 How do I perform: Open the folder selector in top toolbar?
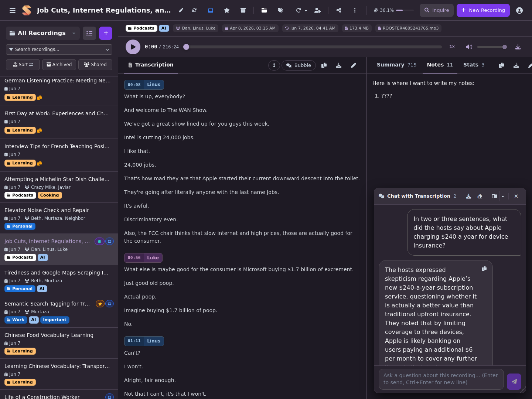[x=264, y=10]
